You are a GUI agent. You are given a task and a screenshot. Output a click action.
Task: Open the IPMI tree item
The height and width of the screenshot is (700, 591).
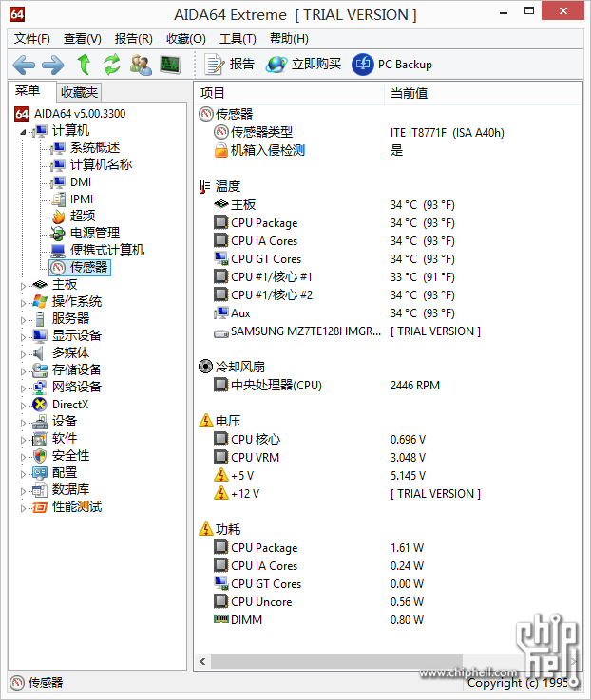pyautogui.click(x=72, y=199)
